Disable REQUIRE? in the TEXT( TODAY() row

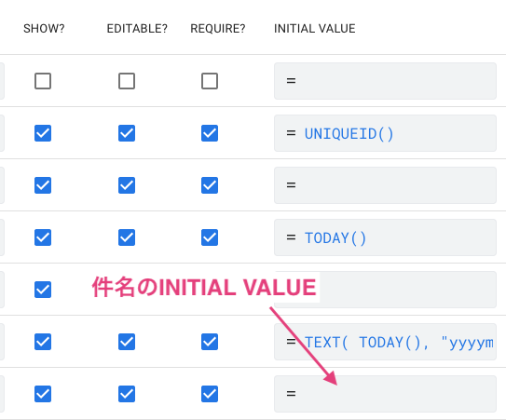coord(210,342)
